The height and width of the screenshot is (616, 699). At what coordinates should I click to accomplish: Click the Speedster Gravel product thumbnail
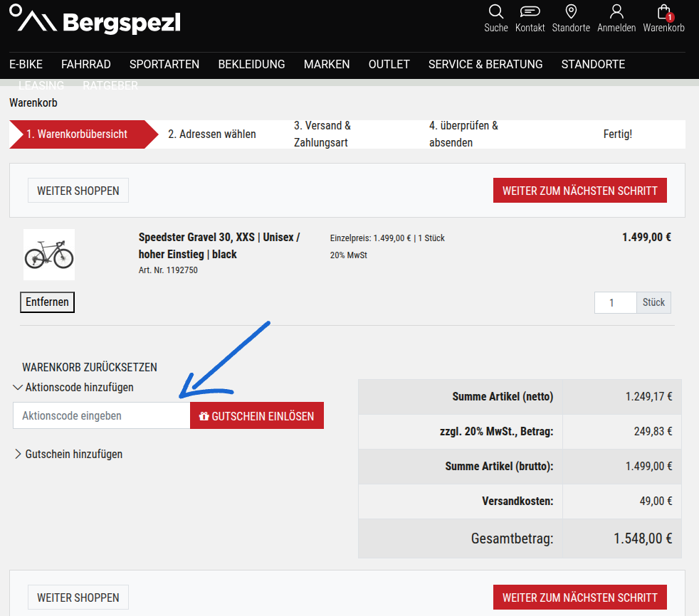point(48,254)
